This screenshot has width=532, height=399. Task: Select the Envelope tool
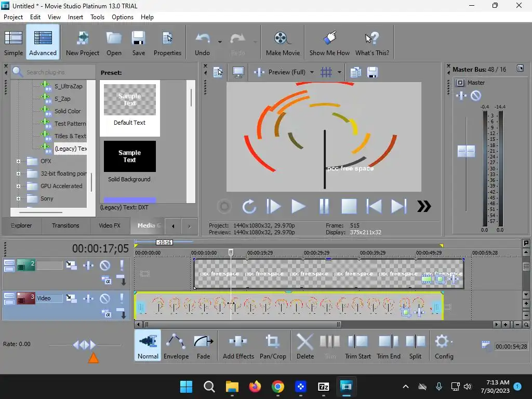176,345
